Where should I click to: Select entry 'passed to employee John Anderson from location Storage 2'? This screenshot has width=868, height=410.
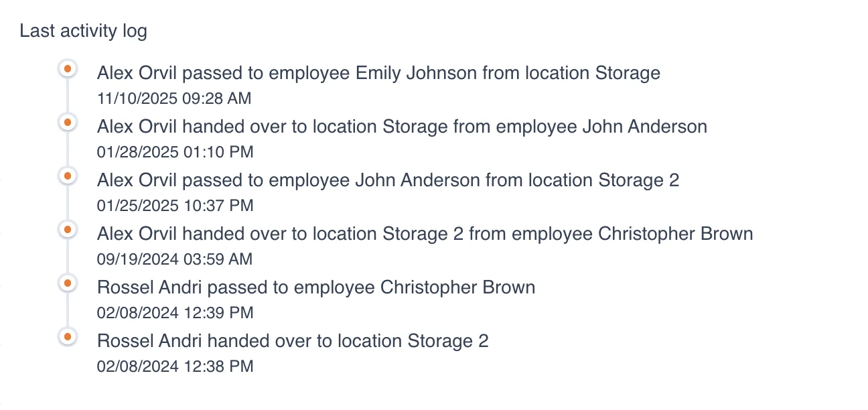(388, 180)
